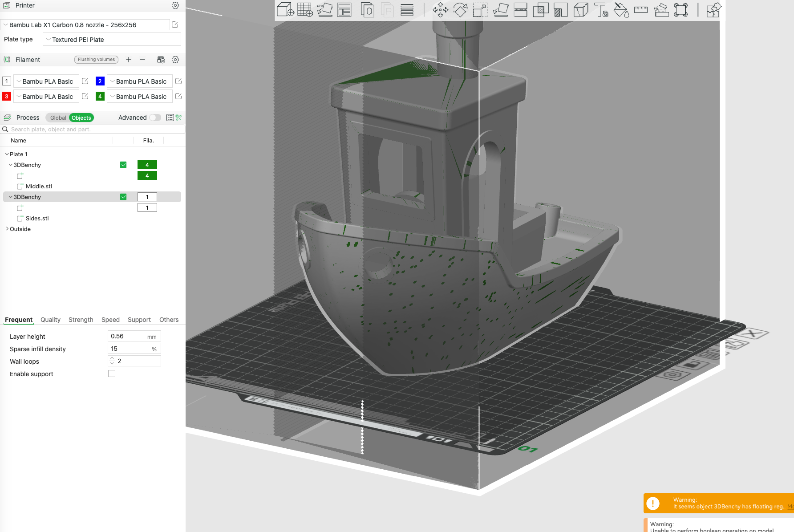The image size is (794, 532).
Task: Open filament 2 Bambu PLA Basic dropdown
Action: (140, 81)
